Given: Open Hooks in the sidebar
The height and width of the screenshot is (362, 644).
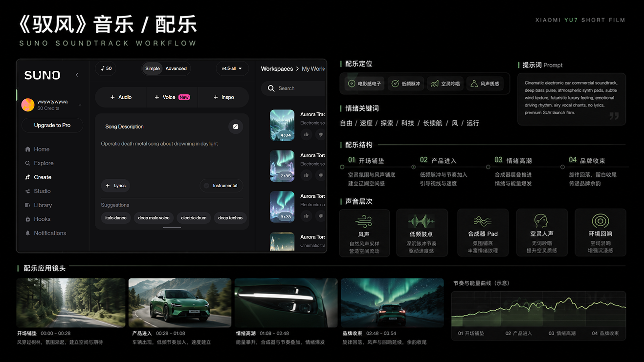Looking at the screenshot, I should 38,219.
